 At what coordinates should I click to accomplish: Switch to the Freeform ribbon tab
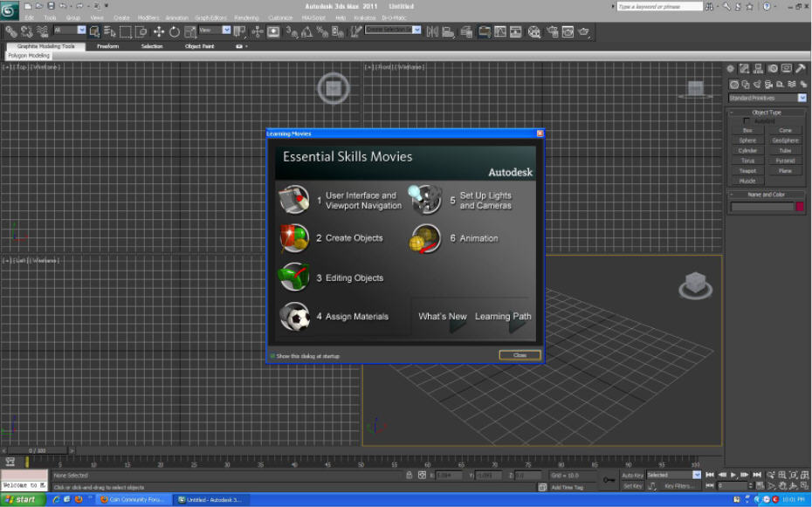point(107,46)
